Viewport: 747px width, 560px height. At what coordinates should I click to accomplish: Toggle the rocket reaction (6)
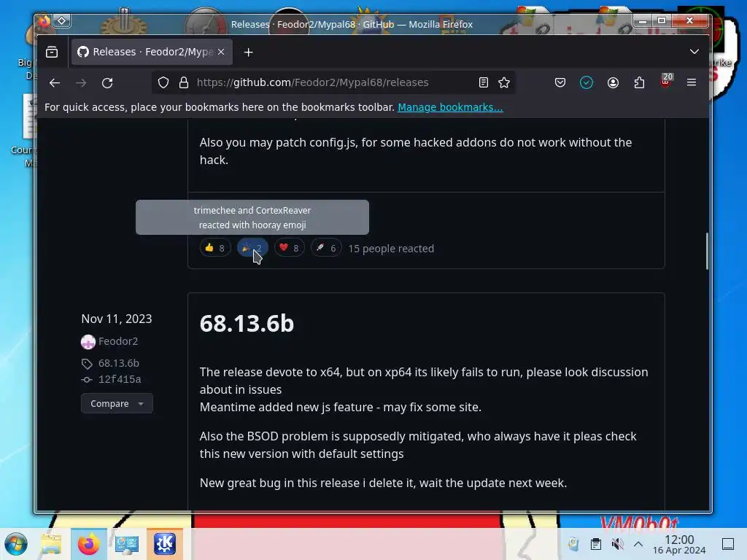[x=326, y=248]
